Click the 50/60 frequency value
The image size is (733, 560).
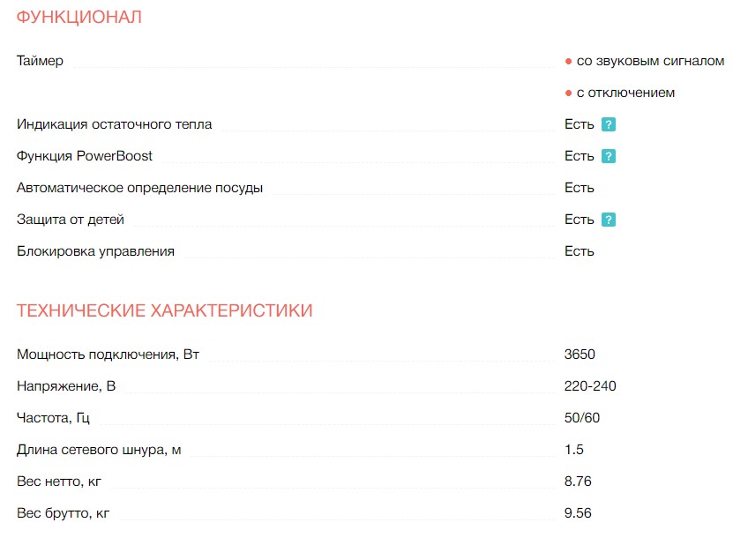point(582,418)
